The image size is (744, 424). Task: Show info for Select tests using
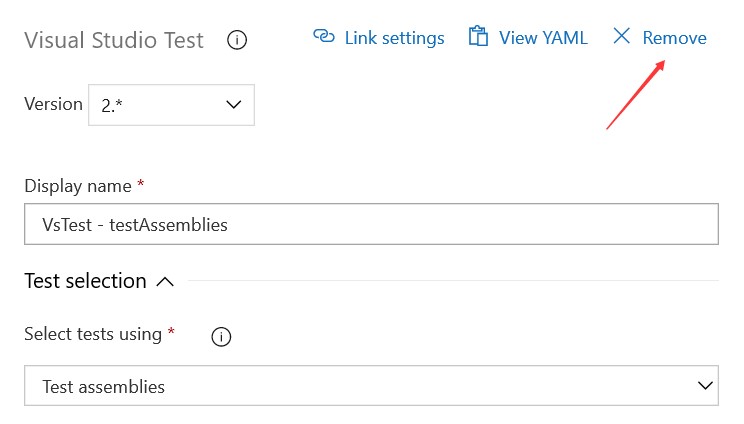(221, 337)
